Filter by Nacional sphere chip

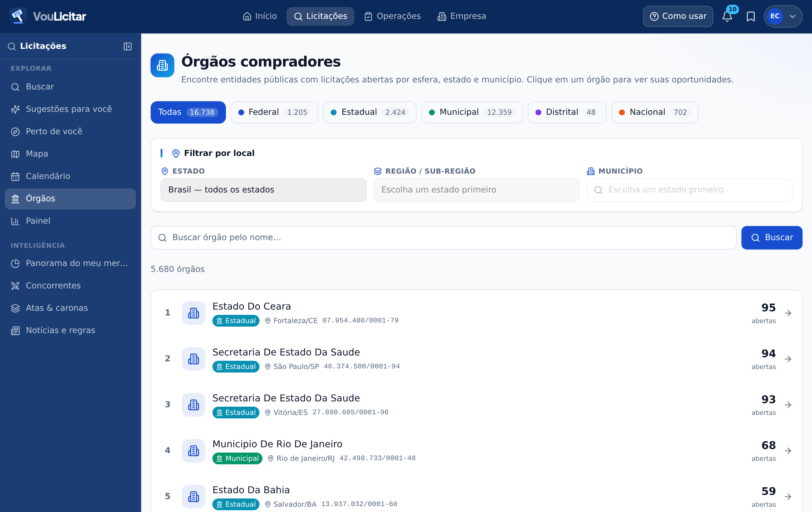coord(655,112)
